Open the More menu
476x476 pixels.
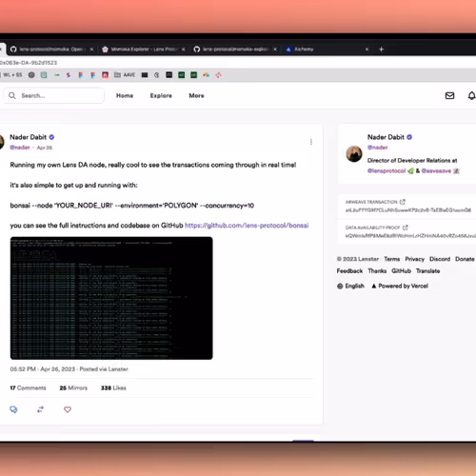point(196,95)
